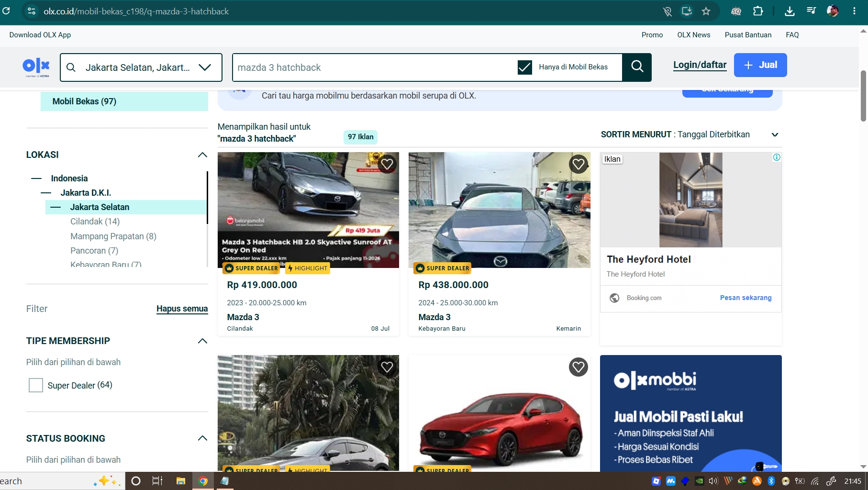Bookmark this page with the star icon
868x490 pixels.
pyautogui.click(x=706, y=11)
